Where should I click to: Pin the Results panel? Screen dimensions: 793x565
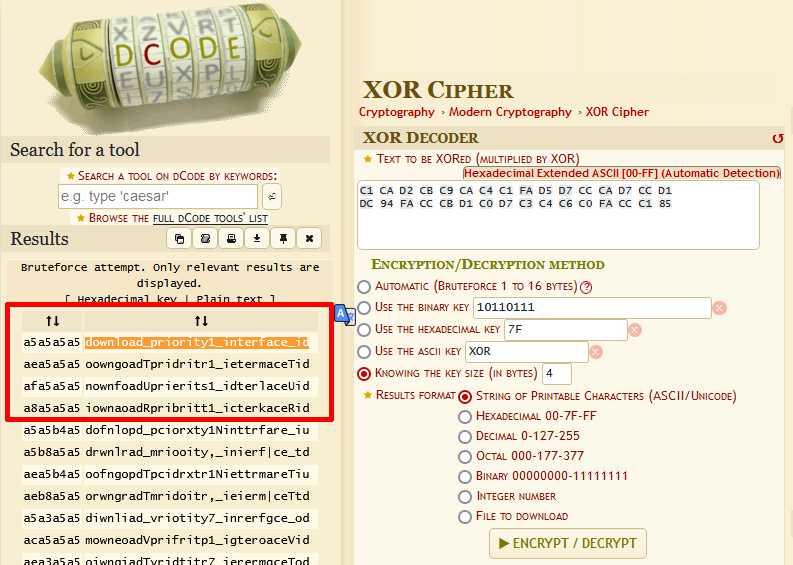pyautogui.click(x=283, y=239)
